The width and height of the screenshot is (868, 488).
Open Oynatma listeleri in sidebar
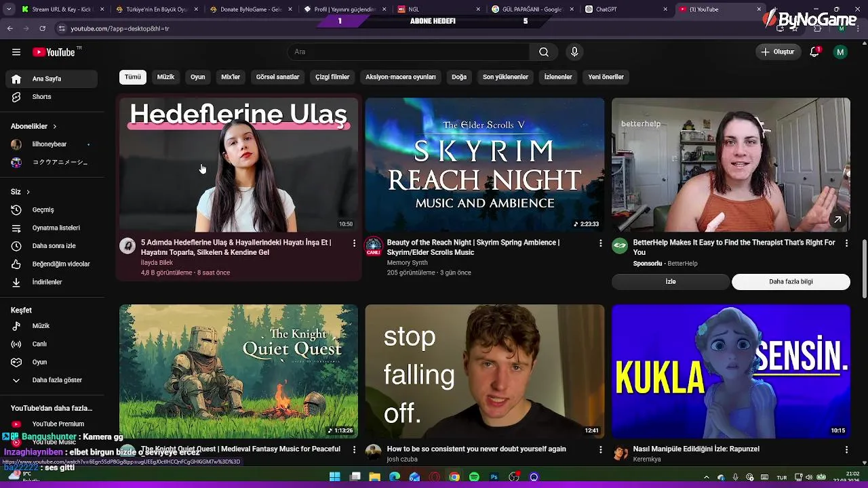tap(52, 228)
